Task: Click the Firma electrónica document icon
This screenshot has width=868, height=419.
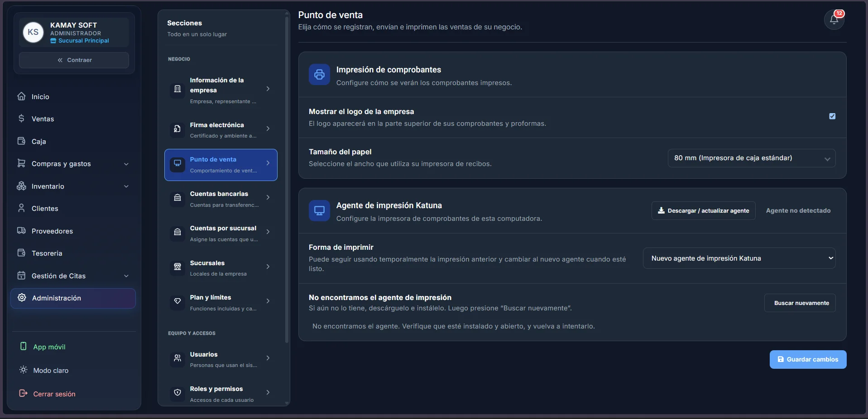Action: point(177,130)
